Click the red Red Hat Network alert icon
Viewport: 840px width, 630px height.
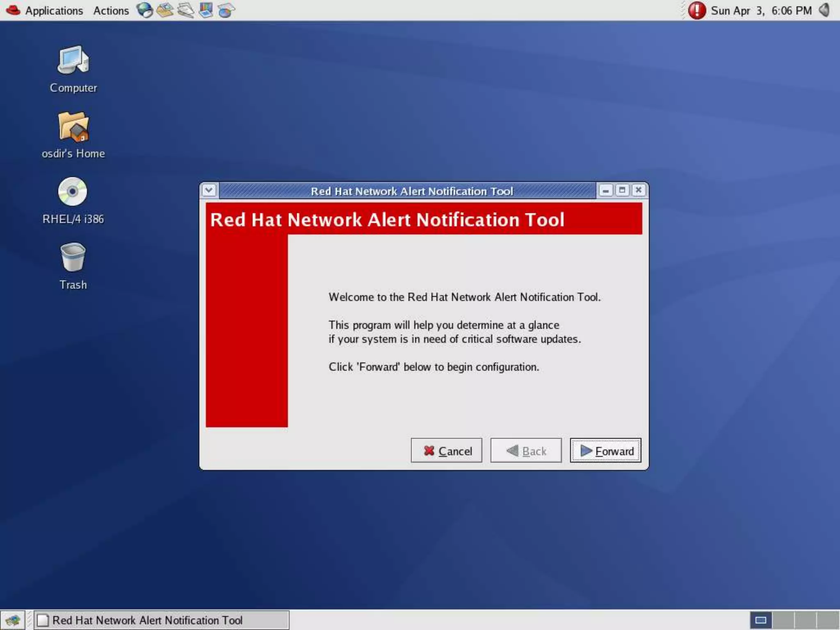click(x=696, y=11)
